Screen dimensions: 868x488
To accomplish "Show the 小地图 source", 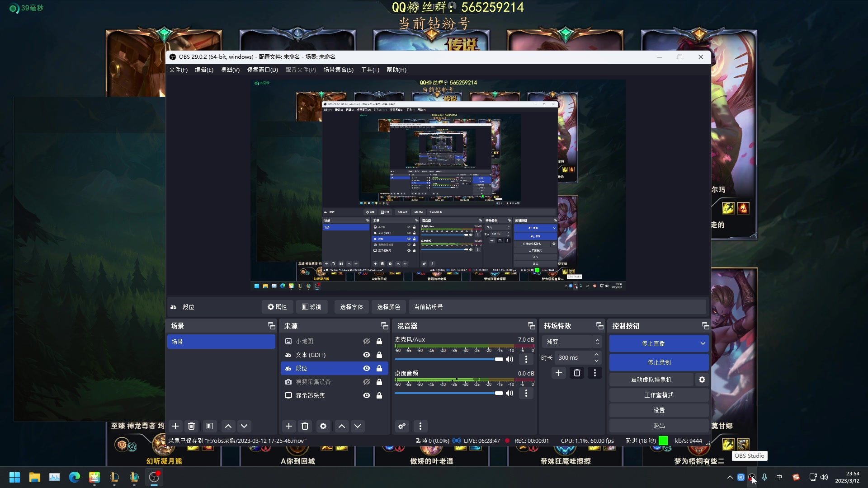I will click(367, 341).
